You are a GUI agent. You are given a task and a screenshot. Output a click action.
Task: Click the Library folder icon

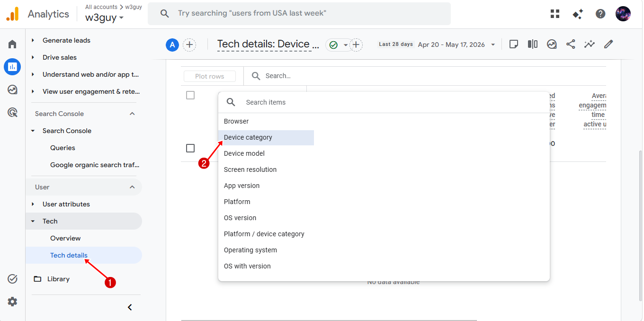coord(37,279)
